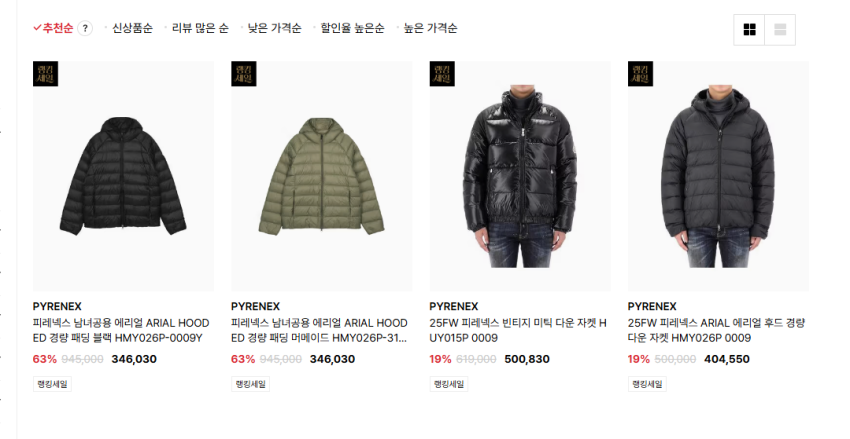Open black ARIAL HOODED 블랙 jacket thumbnail

pyautogui.click(x=123, y=176)
